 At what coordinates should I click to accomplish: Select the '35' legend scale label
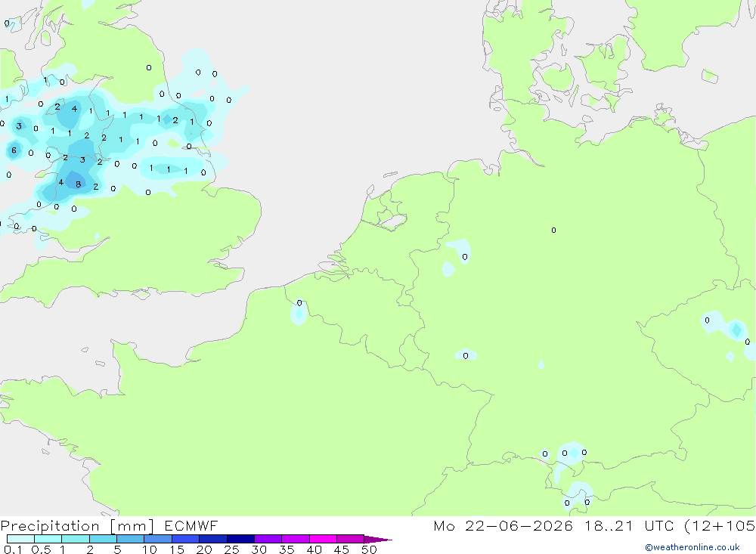pyautogui.click(x=287, y=549)
